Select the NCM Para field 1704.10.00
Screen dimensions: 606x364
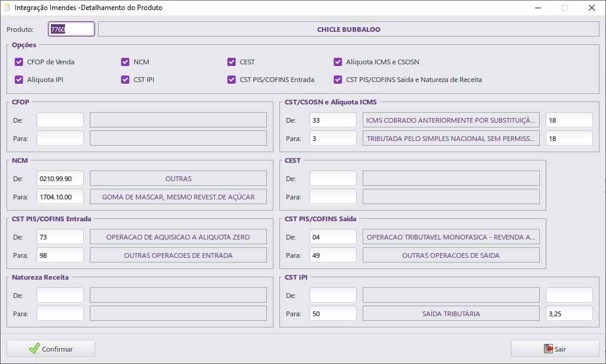point(60,197)
